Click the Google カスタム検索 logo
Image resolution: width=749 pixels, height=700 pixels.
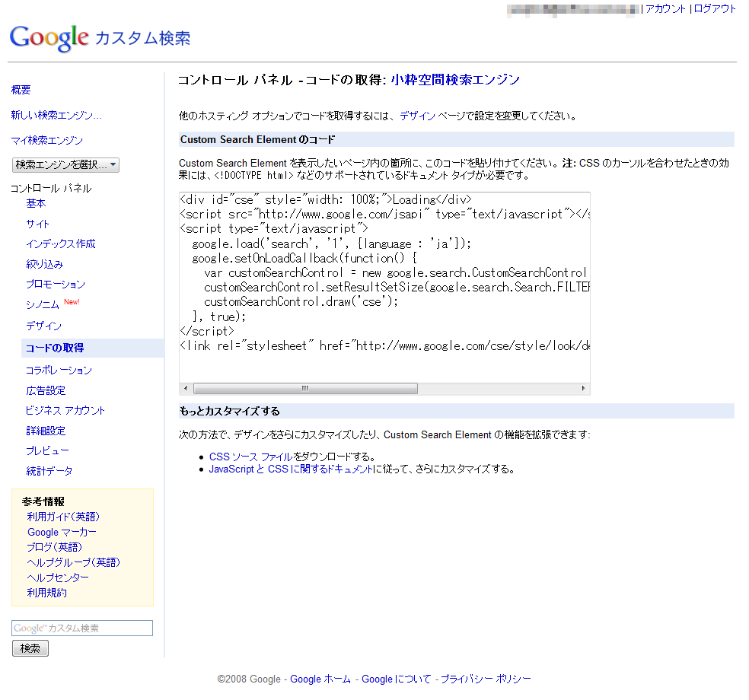100,38
